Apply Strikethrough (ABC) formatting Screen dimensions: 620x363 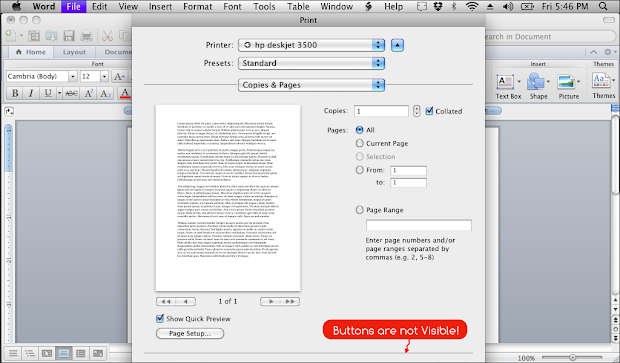pos(71,93)
